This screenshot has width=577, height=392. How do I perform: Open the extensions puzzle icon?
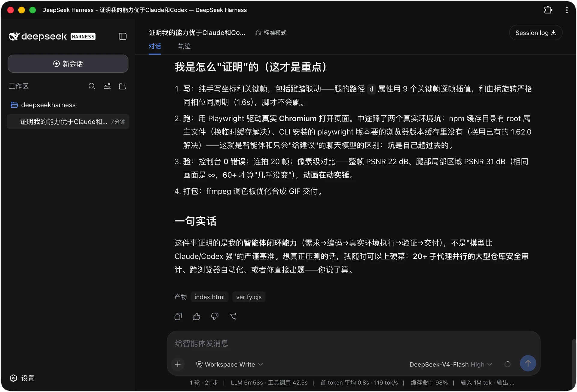(548, 10)
